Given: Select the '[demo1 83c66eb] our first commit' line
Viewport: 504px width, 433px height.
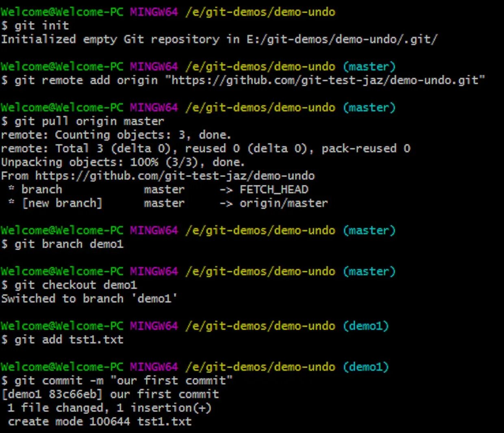Looking at the screenshot, I should point(110,394).
